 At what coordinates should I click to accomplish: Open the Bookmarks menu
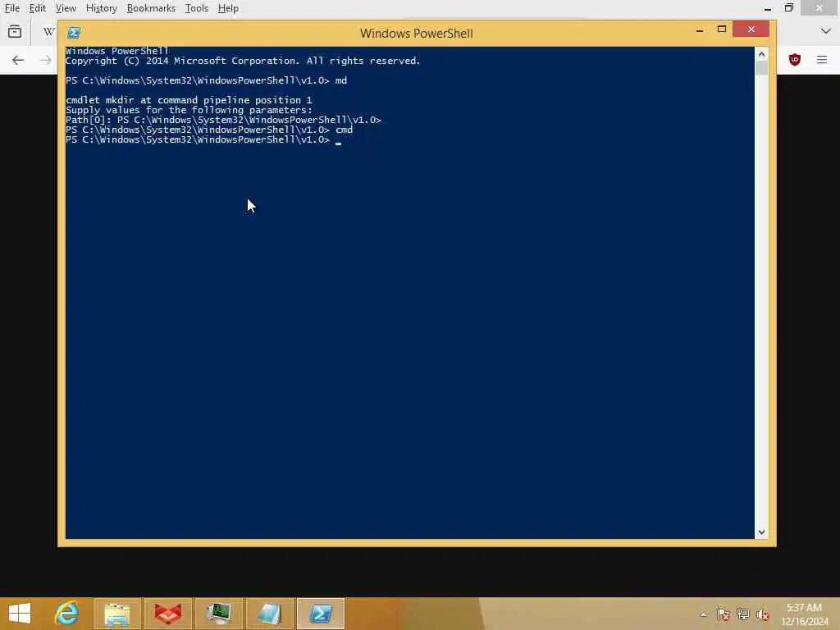point(151,8)
